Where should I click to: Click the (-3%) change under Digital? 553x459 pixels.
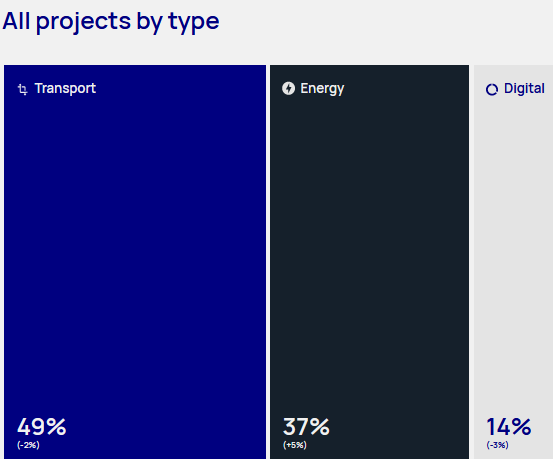tap(497, 445)
